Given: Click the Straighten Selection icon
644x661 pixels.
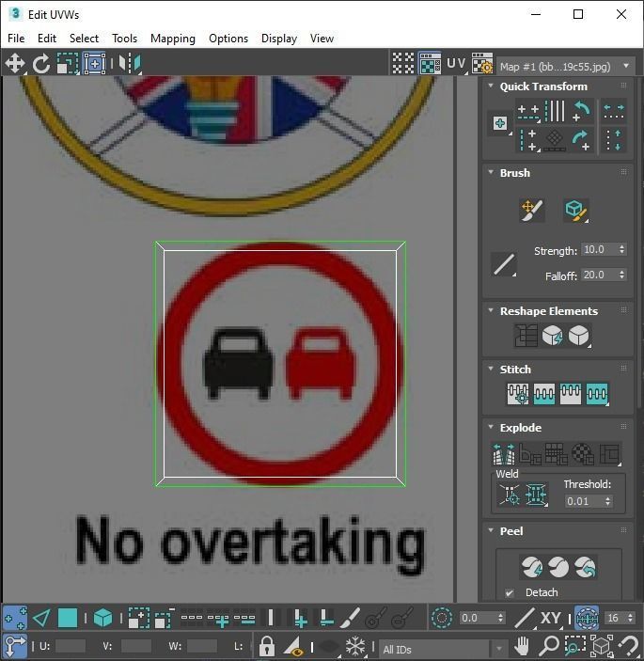Looking at the screenshot, I should click(526, 336).
